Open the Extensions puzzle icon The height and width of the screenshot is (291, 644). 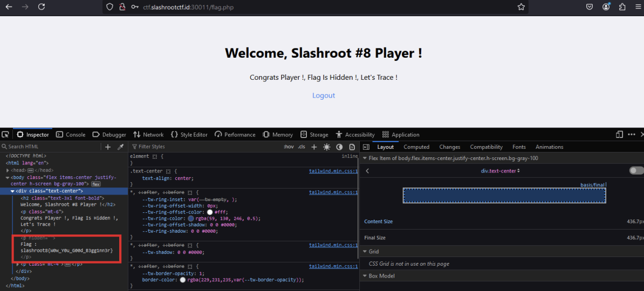[x=622, y=7]
